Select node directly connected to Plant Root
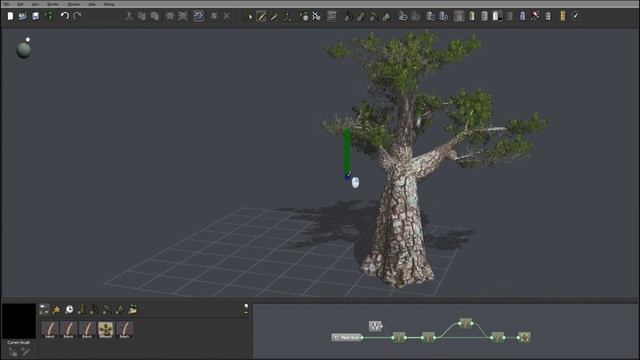The image size is (640, 360). (x=399, y=338)
